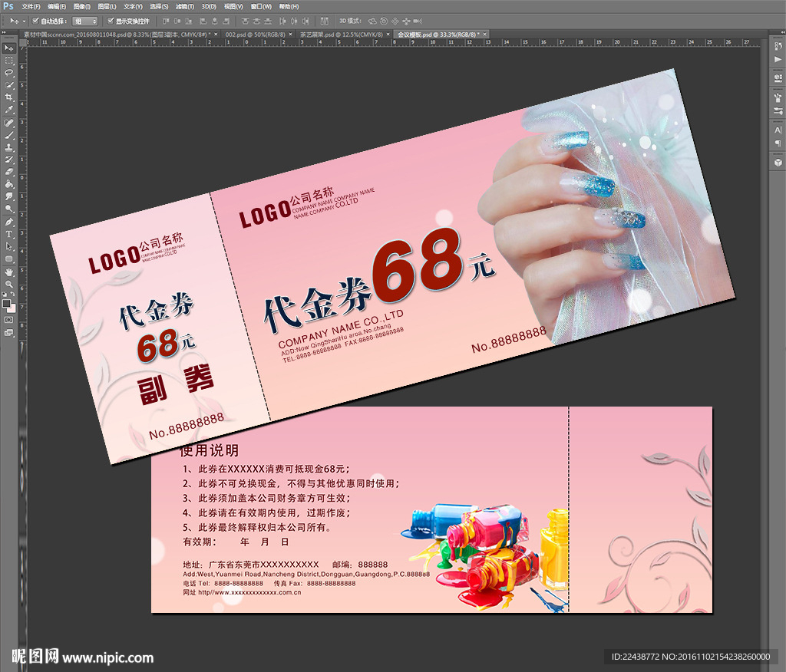The height and width of the screenshot is (672, 786).
Task: Open the 文字(Y) menu
Action: [x=133, y=6]
